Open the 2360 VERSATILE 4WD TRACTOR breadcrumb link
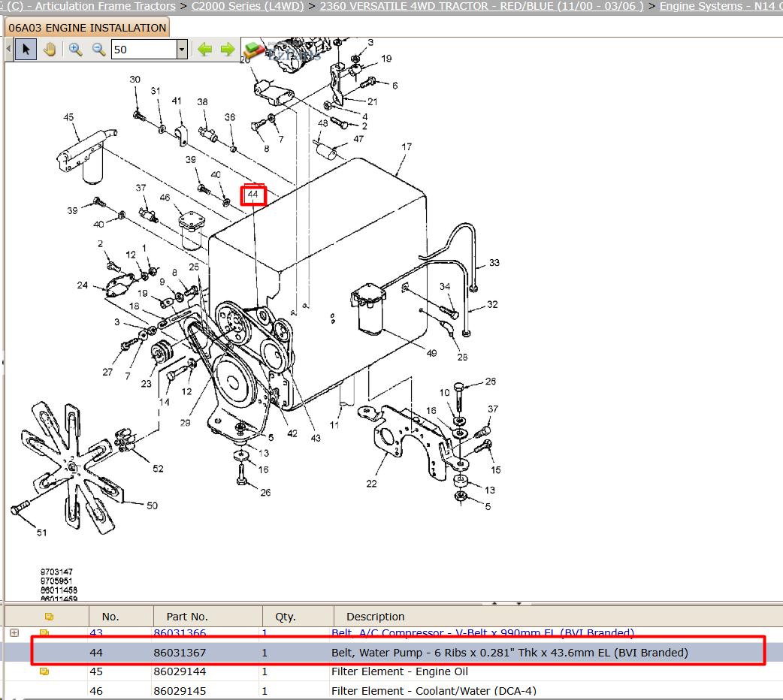 pyautogui.click(x=482, y=6)
